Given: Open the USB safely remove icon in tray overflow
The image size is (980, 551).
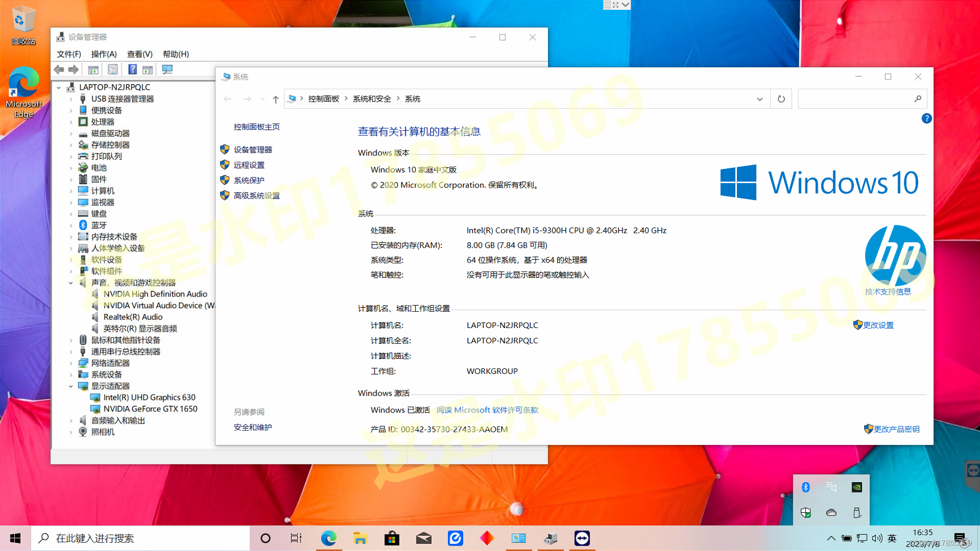Looking at the screenshot, I should pyautogui.click(x=857, y=513).
